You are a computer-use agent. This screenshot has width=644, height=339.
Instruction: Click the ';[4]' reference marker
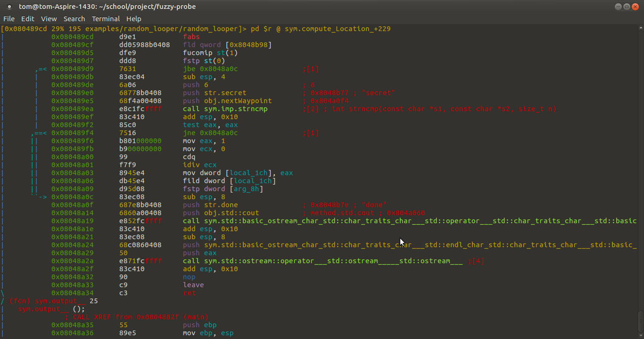click(x=476, y=261)
